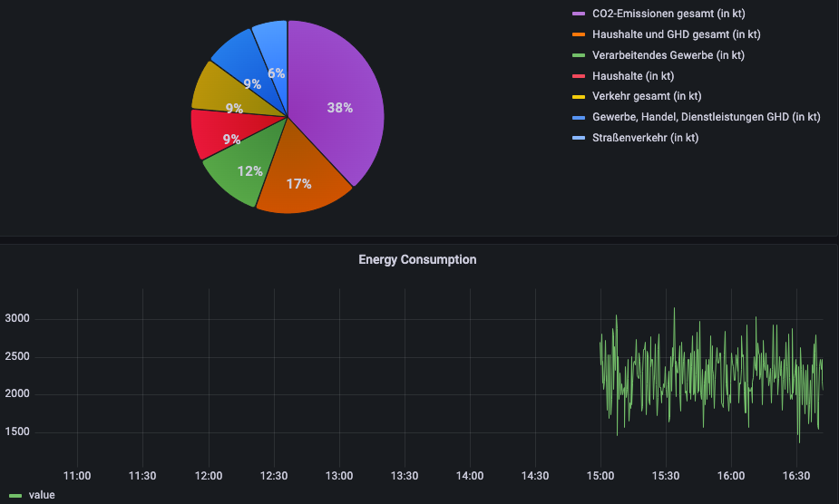Click the Haushalte (in kt) legend label
The width and height of the screenshot is (839, 504).
pyautogui.click(x=632, y=76)
